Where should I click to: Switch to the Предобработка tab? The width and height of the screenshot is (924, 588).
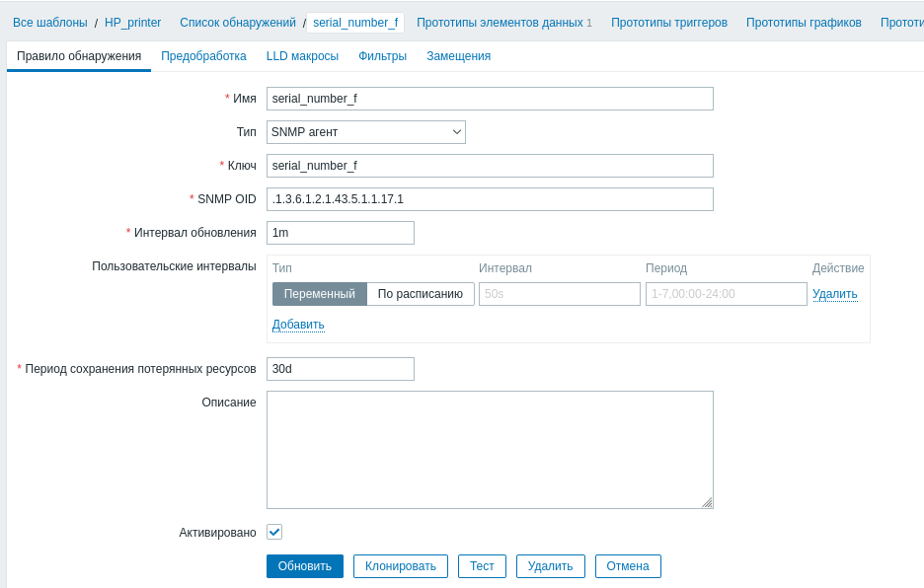(x=204, y=56)
